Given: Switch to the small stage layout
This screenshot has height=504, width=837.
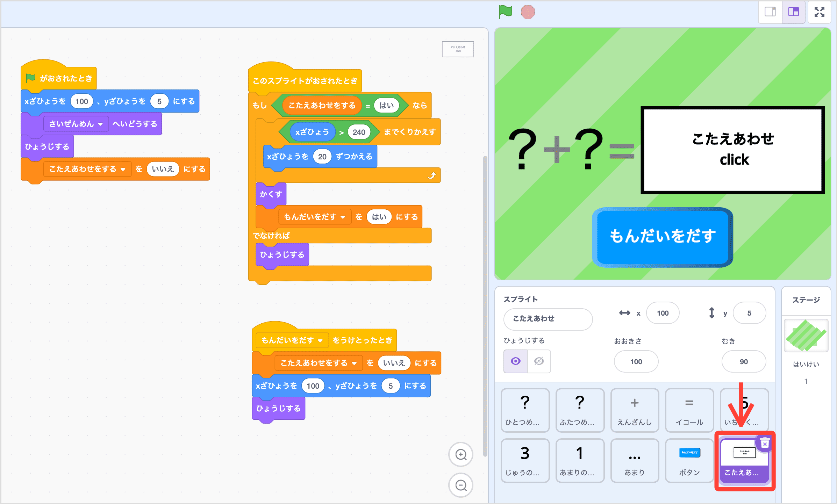Looking at the screenshot, I should [770, 12].
